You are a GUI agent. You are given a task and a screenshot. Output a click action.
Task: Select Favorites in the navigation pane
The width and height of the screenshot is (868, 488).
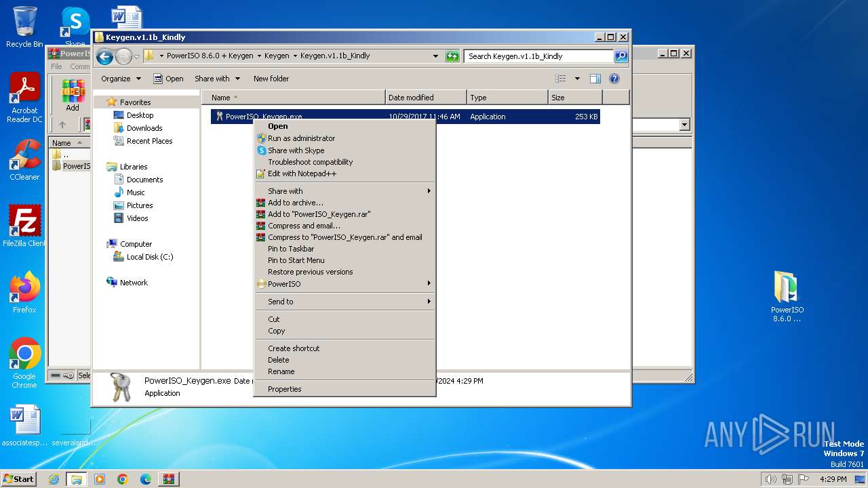point(135,102)
